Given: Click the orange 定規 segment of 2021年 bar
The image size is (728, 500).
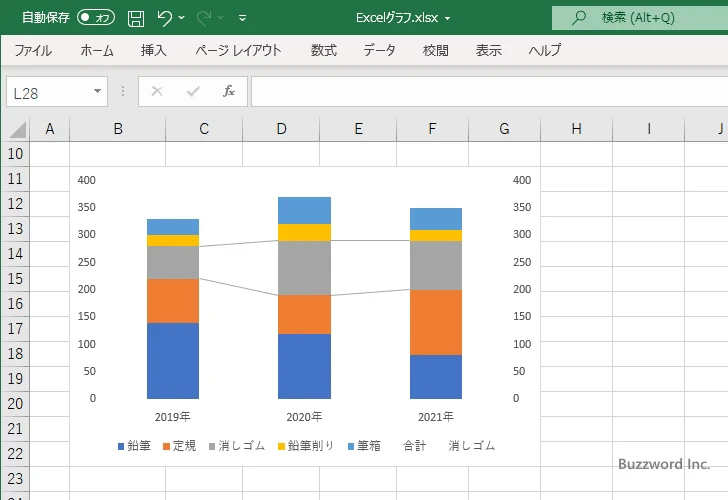Looking at the screenshot, I should click(x=436, y=323).
